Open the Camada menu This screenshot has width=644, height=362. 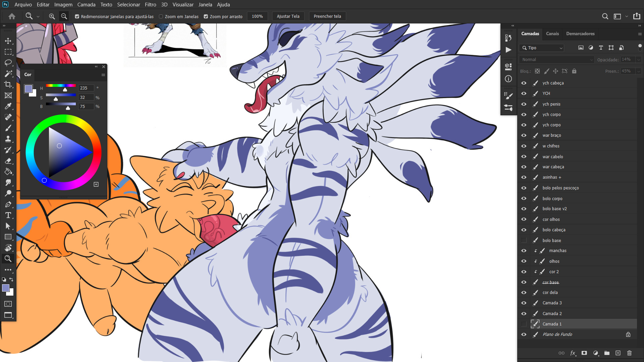point(87,5)
